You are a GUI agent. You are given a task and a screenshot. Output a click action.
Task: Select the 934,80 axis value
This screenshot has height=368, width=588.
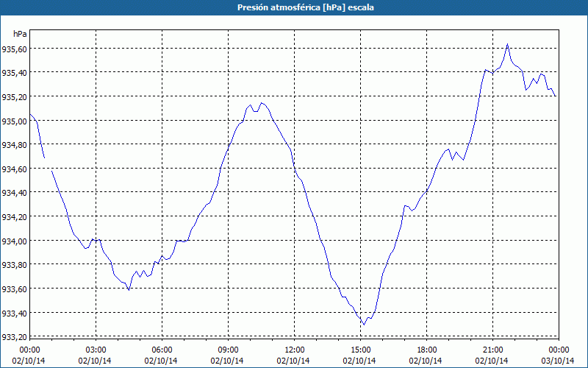(14, 145)
